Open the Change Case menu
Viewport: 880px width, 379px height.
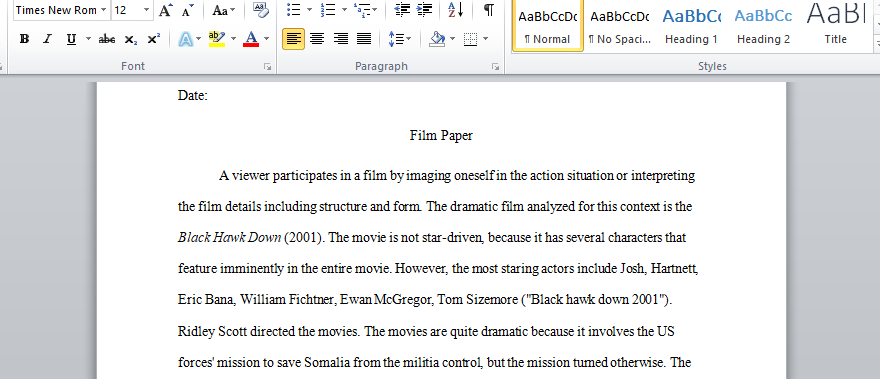coord(224,10)
